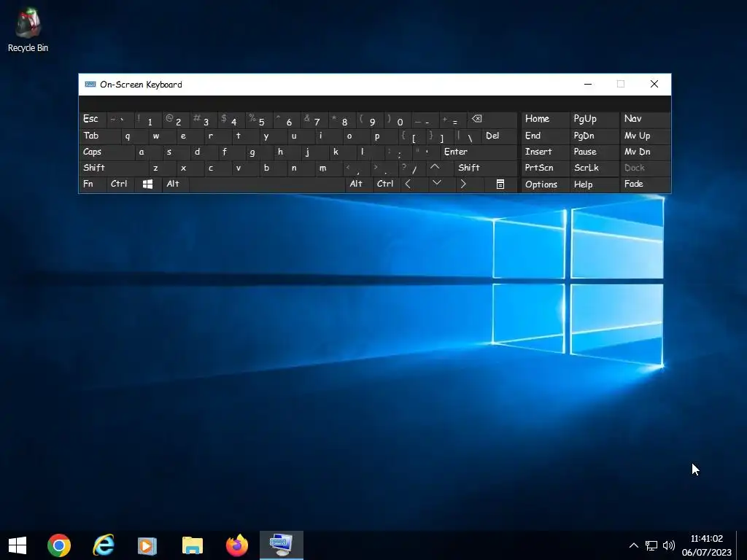Toggle the right Alt key
The image size is (747, 560).
coord(359,184)
